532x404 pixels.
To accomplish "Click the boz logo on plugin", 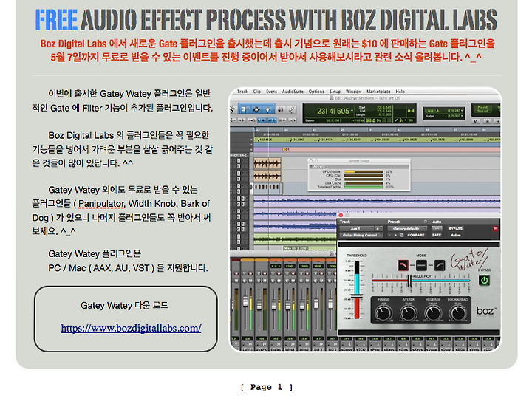I will pyautogui.click(x=486, y=311).
